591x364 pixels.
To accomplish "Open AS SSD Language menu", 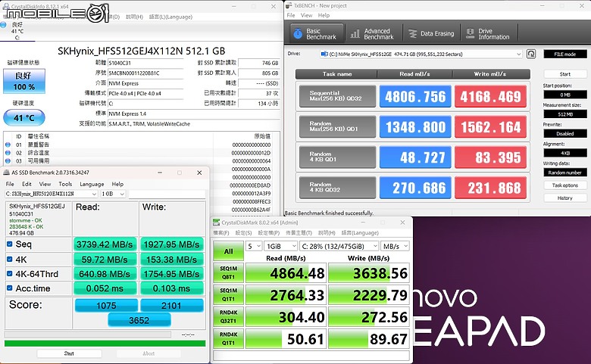I will pos(92,184).
